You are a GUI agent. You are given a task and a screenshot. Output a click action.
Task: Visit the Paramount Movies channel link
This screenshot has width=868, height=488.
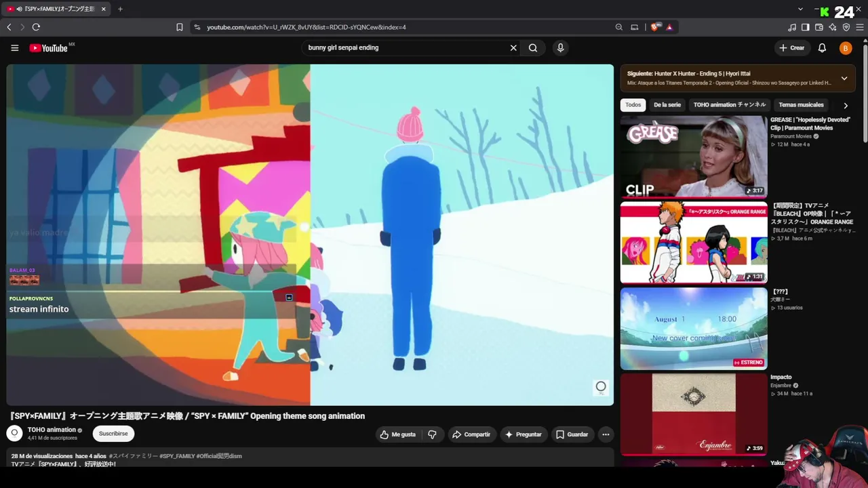click(791, 136)
